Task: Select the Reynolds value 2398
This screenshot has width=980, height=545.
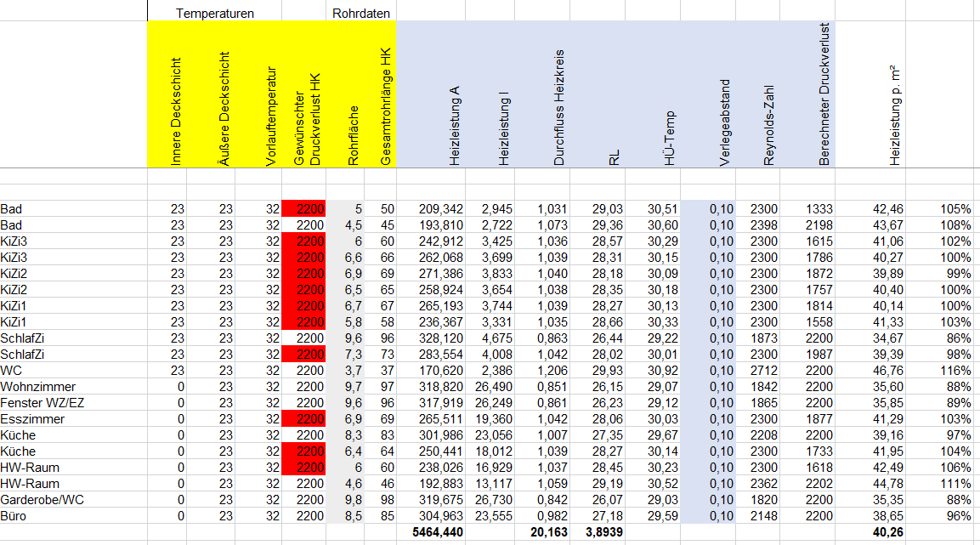Action: (x=764, y=225)
